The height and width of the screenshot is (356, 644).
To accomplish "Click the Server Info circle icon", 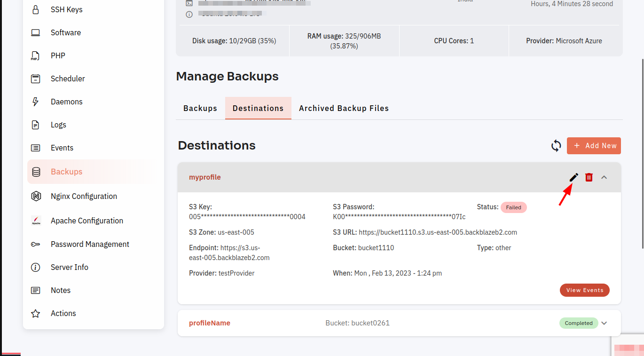I will [x=36, y=267].
